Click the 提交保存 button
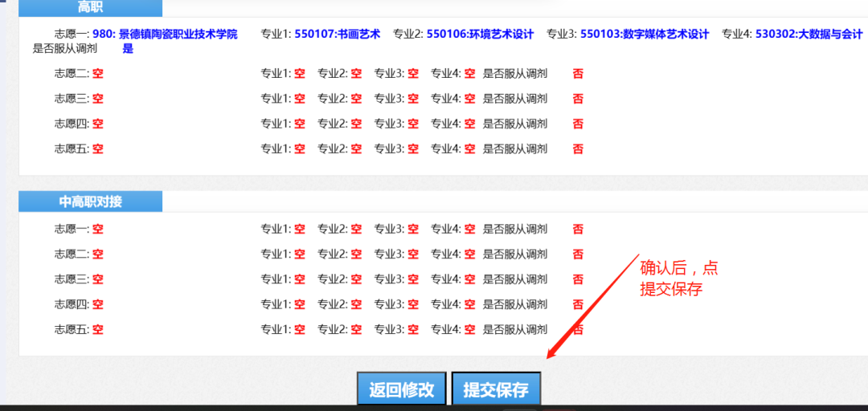The image size is (868, 411). [496, 390]
